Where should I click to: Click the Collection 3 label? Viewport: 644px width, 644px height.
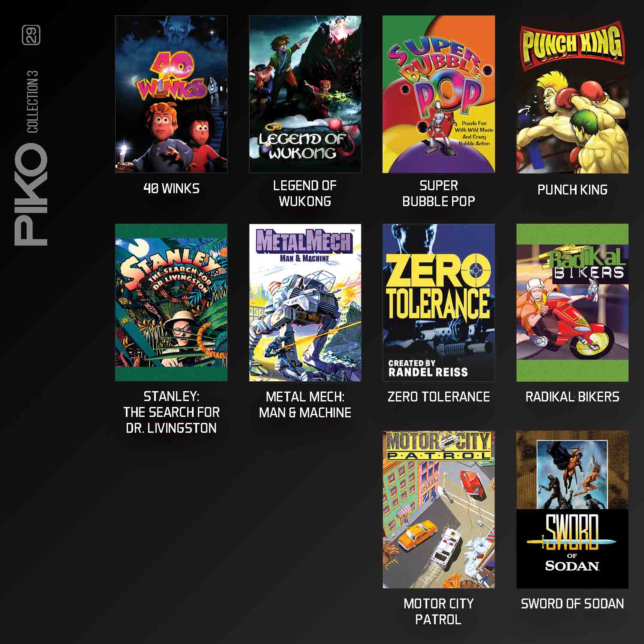click(33, 102)
